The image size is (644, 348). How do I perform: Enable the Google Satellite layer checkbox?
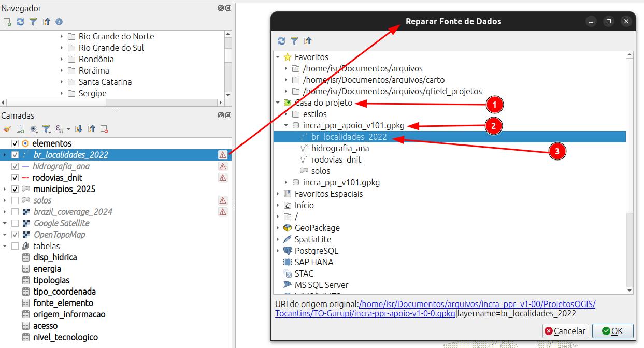point(15,223)
